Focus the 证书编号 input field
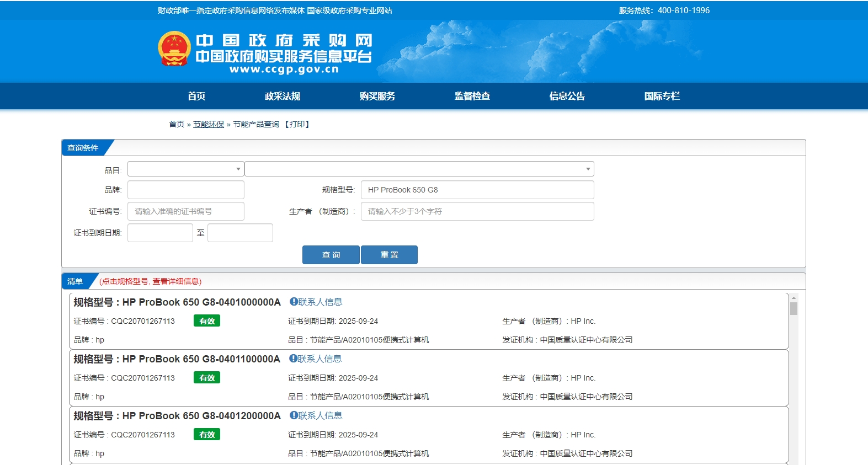Screen dimensions: 868x465 click(185, 211)
